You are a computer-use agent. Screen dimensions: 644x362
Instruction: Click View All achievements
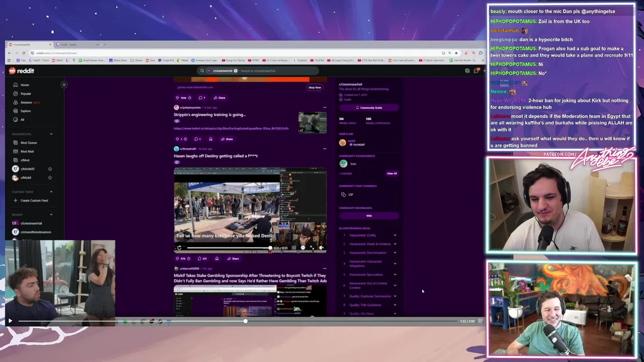click(391, 173)
